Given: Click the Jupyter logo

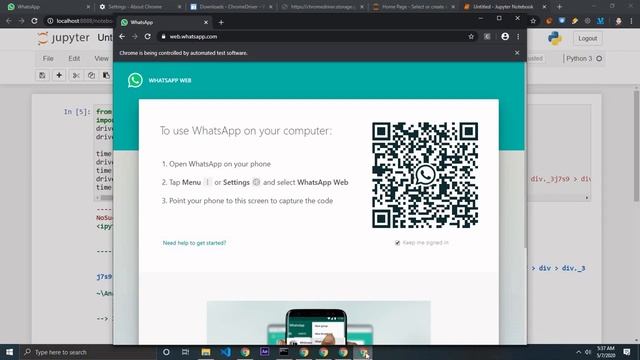Looking at the screenshot, I should tap(64, 38).
